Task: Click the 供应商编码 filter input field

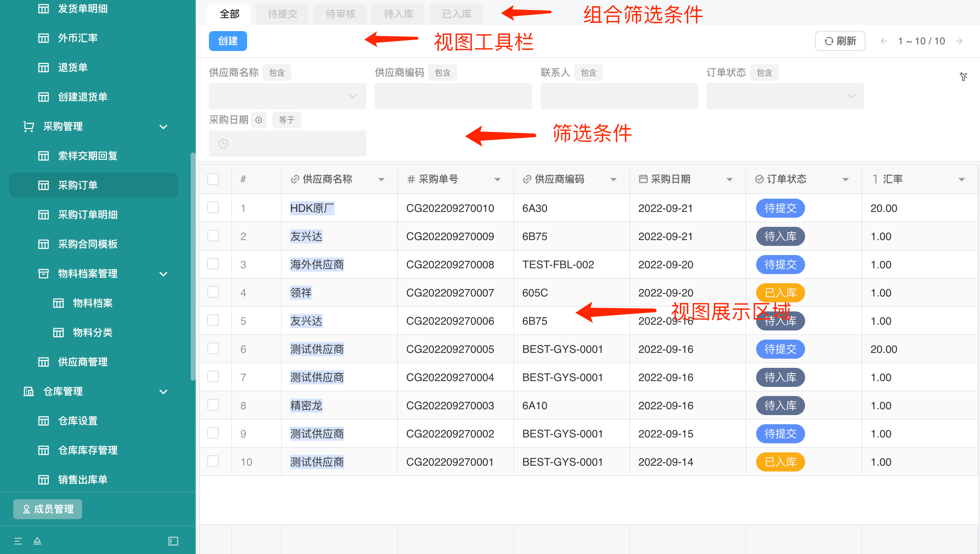Action: (453, 96)
